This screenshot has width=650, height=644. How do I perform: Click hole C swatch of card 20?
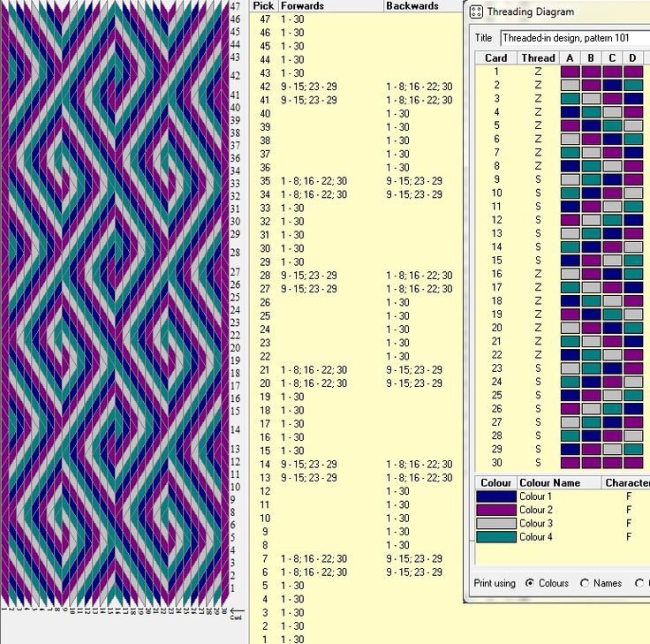click(x=612, y=328)
